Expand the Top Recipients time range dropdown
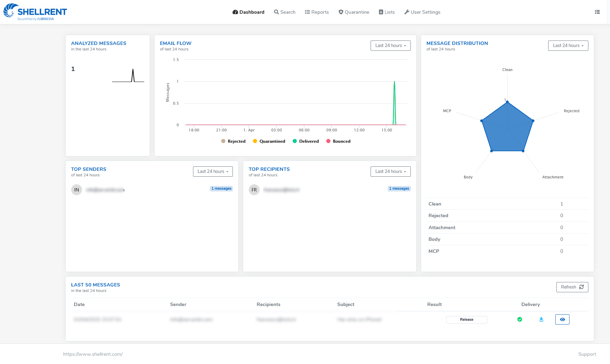Image resolution: width=610 pixels, height=364 pixels. tap(391, 172)
